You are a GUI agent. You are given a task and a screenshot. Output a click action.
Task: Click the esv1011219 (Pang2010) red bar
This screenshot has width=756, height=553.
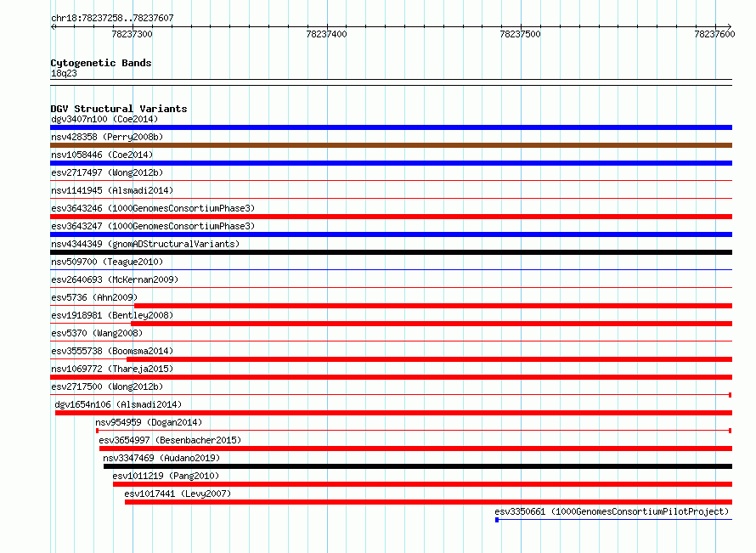(x=423, y=484)
